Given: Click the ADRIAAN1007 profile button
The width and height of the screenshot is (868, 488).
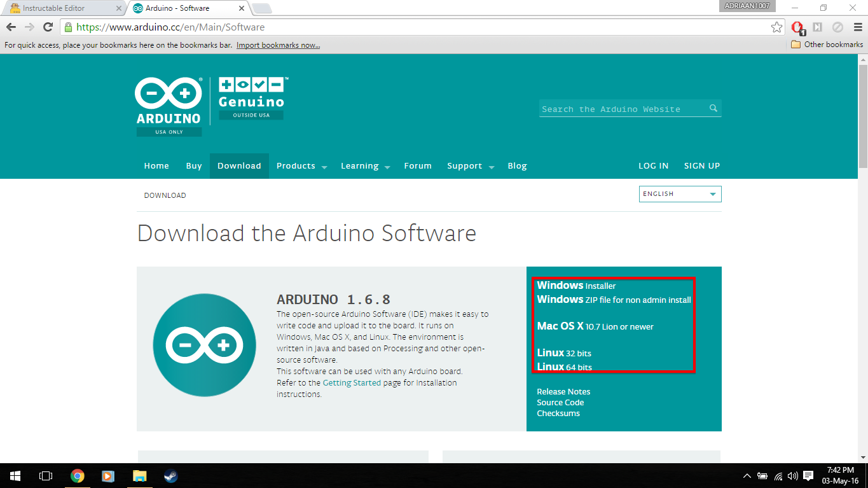Looking at the screenshot, I should [x=747, y=6].
